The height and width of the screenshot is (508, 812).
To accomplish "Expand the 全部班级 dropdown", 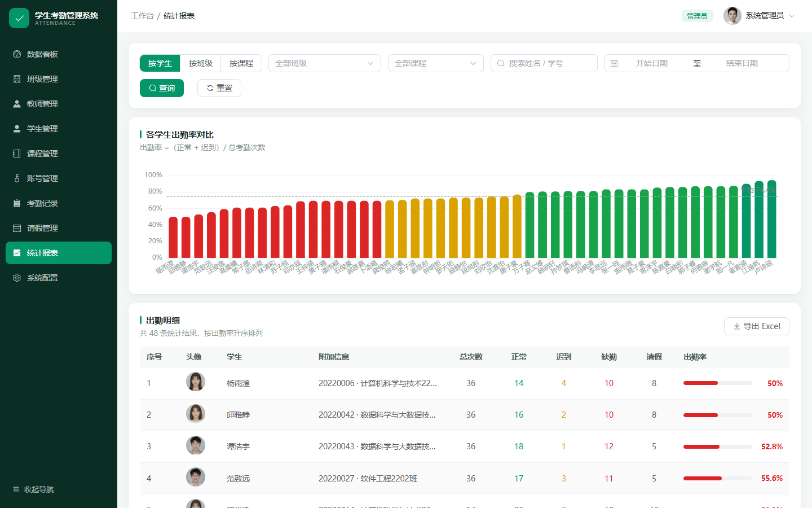I will [325, 63].
